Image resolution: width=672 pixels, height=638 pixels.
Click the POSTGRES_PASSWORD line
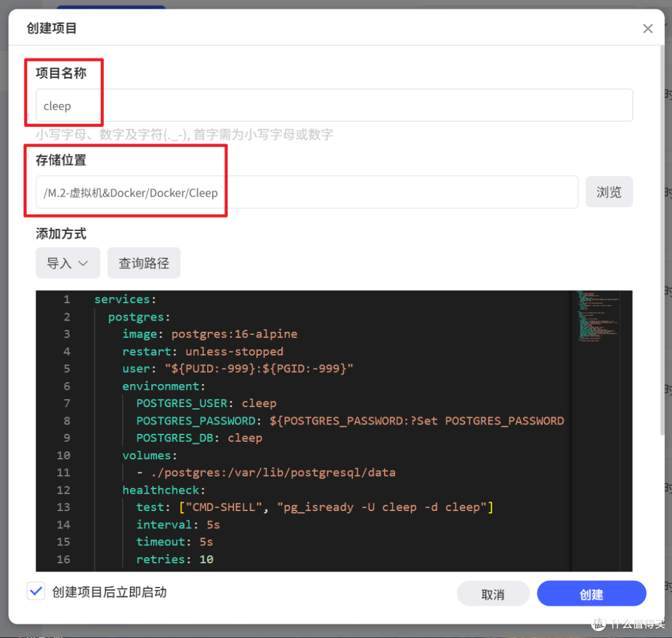pos(350,421)
